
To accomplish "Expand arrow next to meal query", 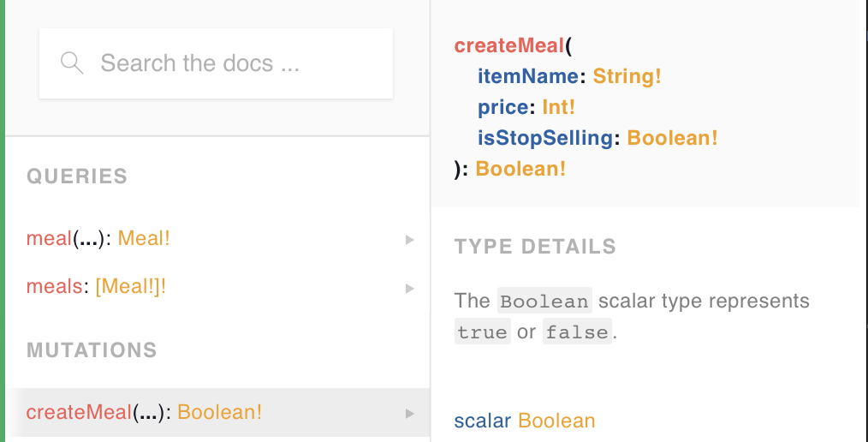I will (x=409, y=239).
